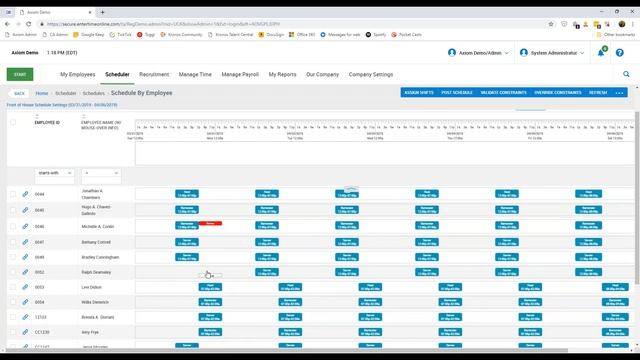Click the BACK button
This screenshot has height=360, width=640.
(x=19, y=93)
